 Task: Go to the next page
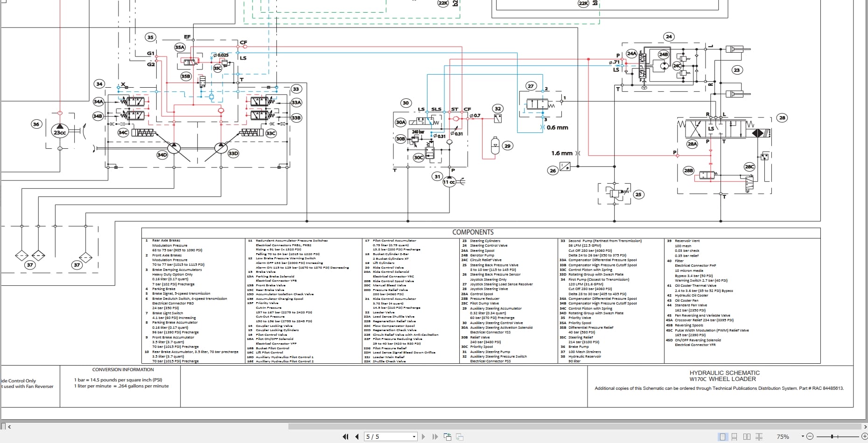pos(423,436)
